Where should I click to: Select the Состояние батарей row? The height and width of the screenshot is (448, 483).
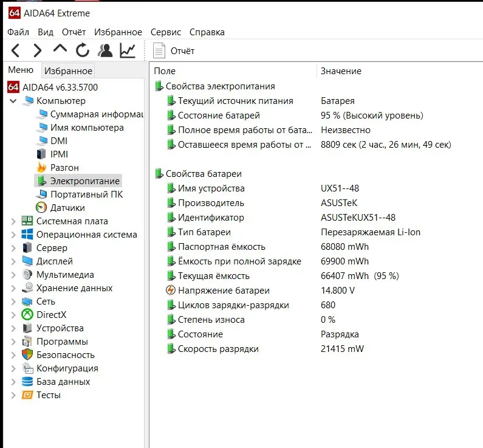(295, 115)
